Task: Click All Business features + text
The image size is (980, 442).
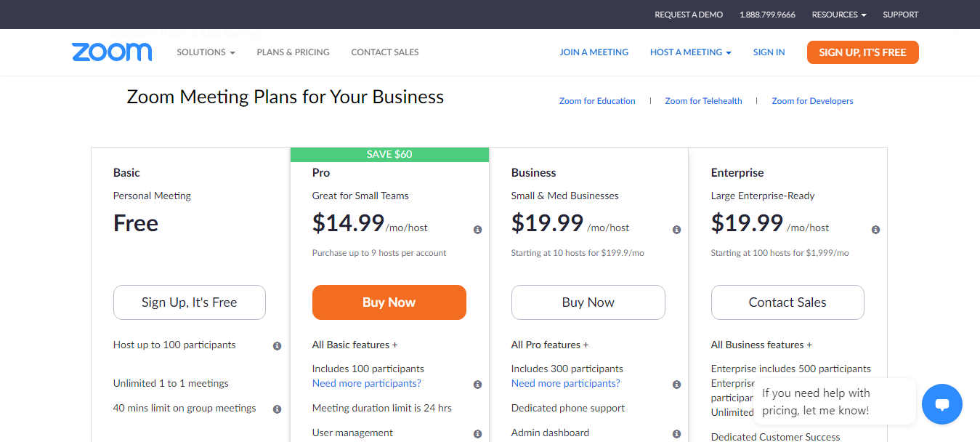Action: point(761,345)
